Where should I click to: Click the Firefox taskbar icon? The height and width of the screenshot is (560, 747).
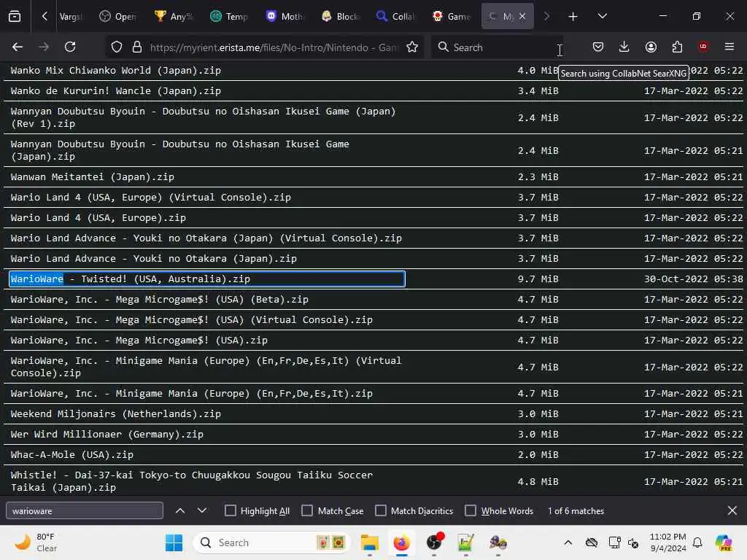click(x=402, y=542)
